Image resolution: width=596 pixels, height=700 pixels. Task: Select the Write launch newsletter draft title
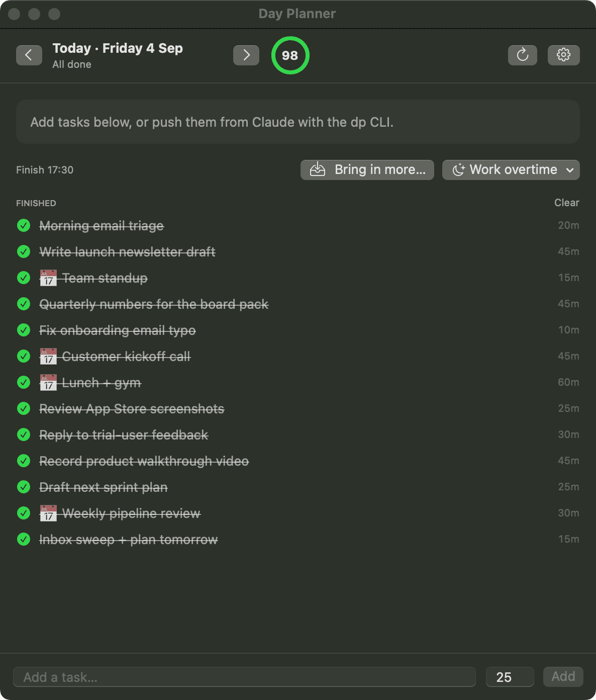pyautogui.click(x=127, y=252)
